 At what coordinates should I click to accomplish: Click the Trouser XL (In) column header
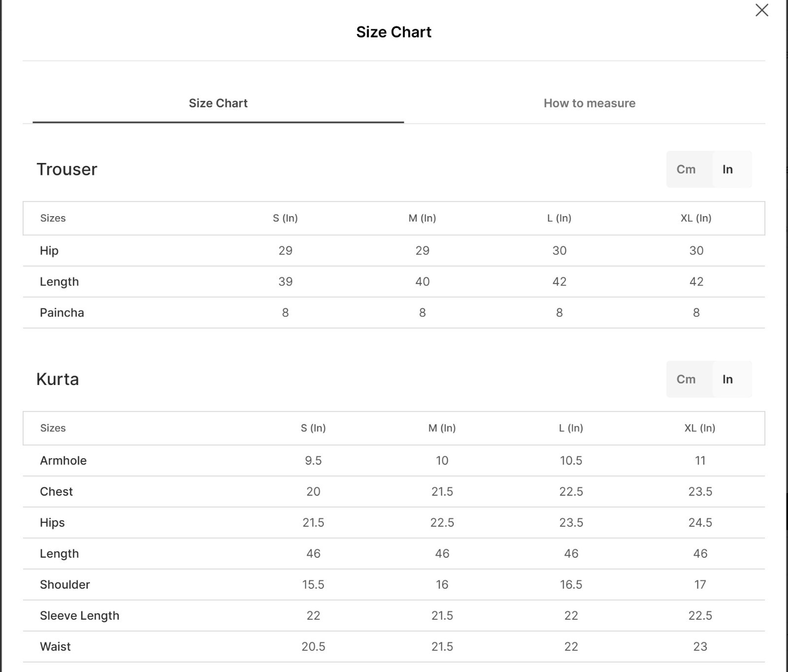[x=695, y=218]
